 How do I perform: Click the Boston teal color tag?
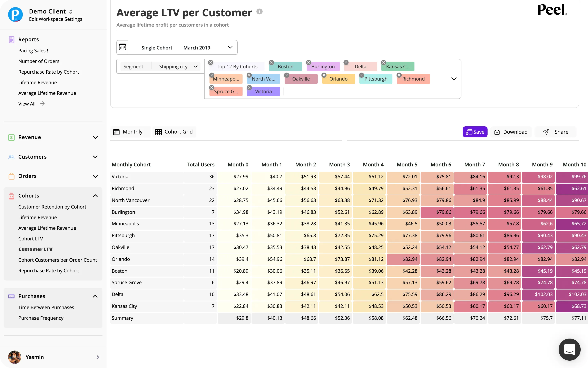[x=285, y=66]
